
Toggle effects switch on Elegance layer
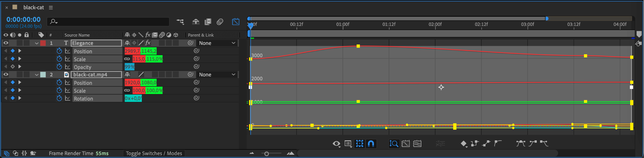click(x=148, y=43)
